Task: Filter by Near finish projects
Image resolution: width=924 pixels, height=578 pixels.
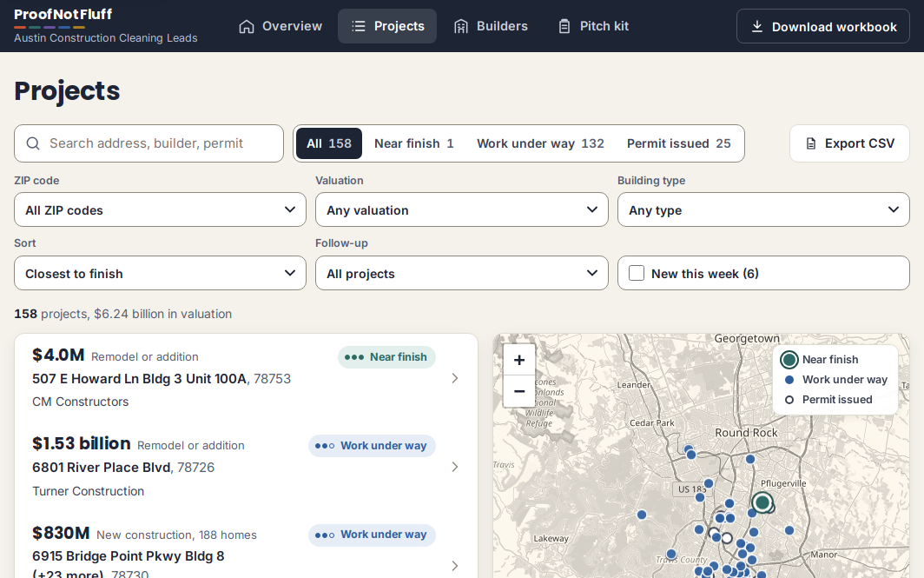Action: click(413, 143)
